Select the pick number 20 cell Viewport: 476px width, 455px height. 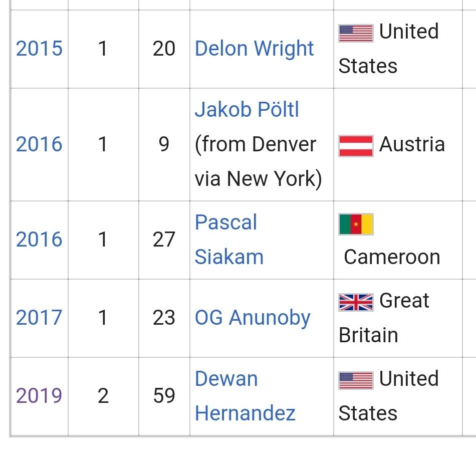(164, 49)
